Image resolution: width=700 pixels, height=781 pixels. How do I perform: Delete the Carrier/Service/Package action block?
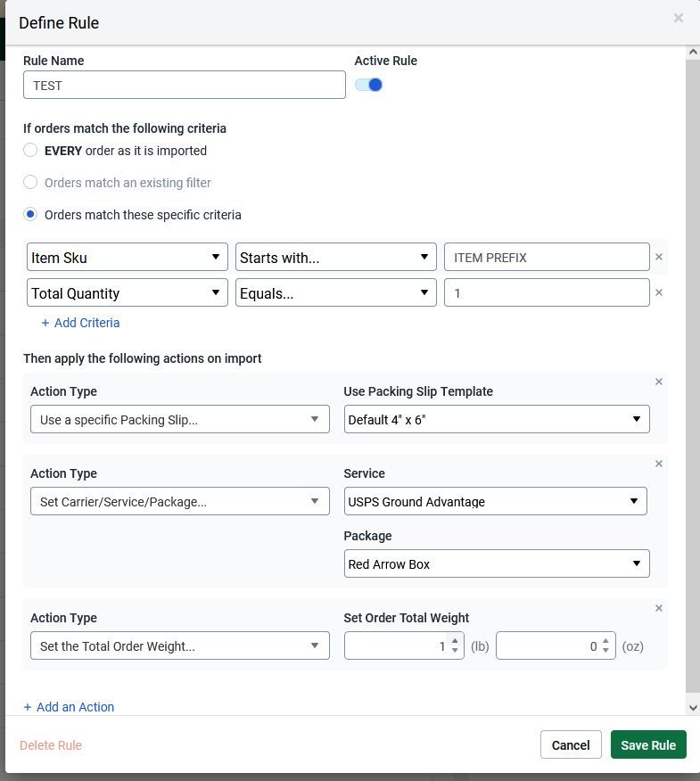pyautogui.click(x=659, y=464)
